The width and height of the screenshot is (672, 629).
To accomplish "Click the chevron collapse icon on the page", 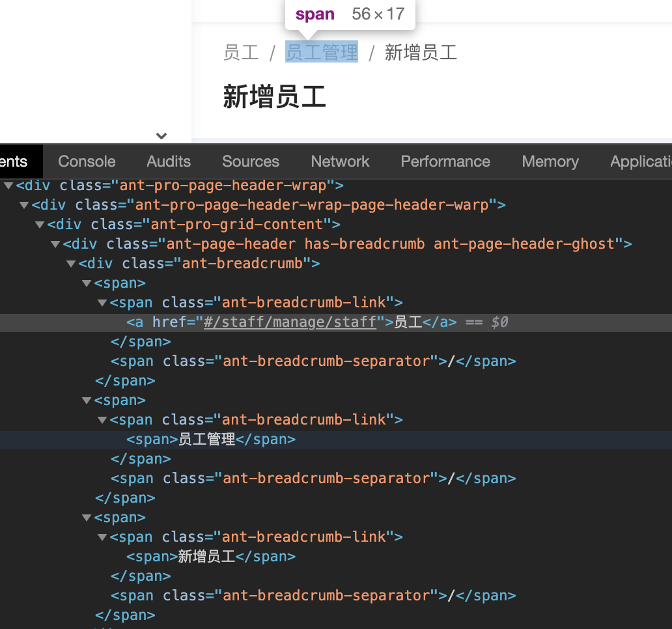I will (161, 136).
